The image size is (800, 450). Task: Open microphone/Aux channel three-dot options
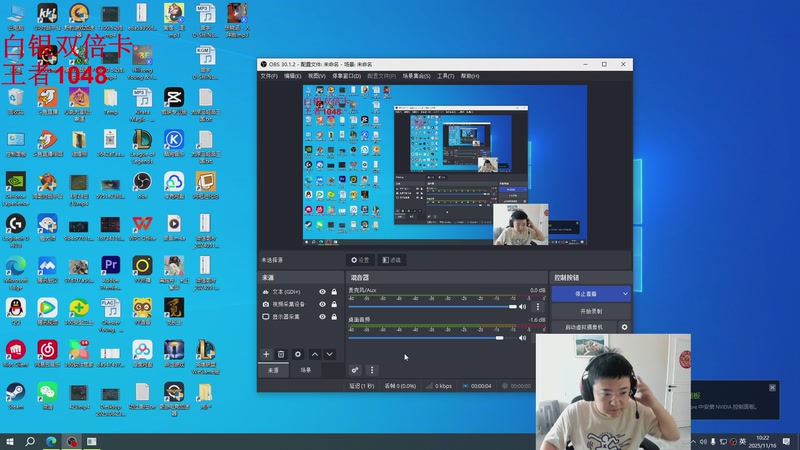[x=537, y=307]
